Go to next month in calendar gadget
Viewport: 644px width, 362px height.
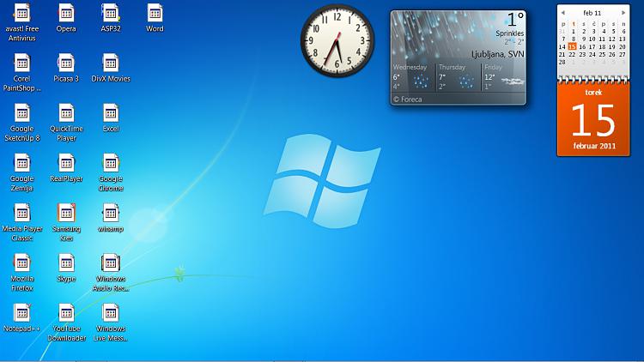click(x=623, y=13)
